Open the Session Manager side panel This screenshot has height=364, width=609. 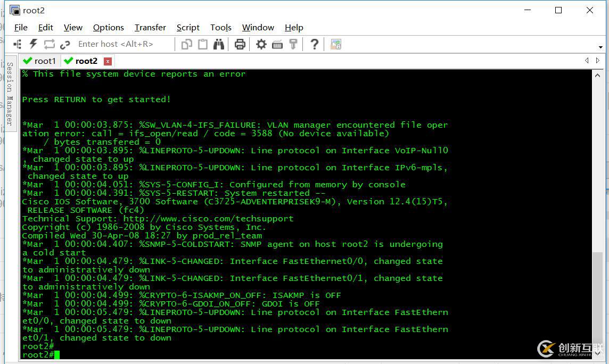(x=10, y=94)
